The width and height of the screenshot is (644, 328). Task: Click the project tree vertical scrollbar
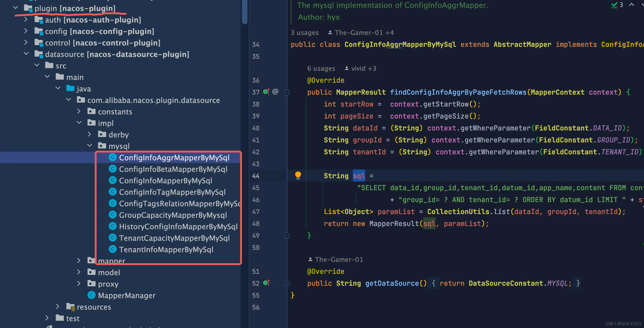pyautogui.click(x=244, y=12)
